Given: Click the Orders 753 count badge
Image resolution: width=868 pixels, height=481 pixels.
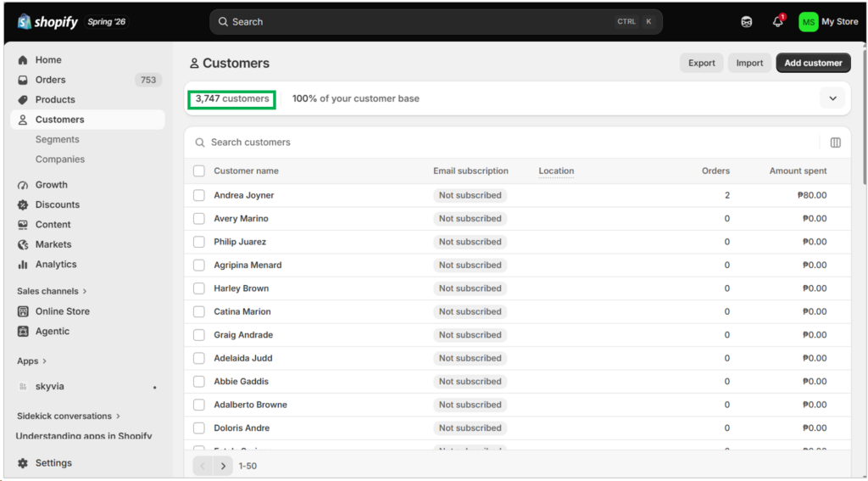Looking at the screenshot, I should tap(148, 80).
